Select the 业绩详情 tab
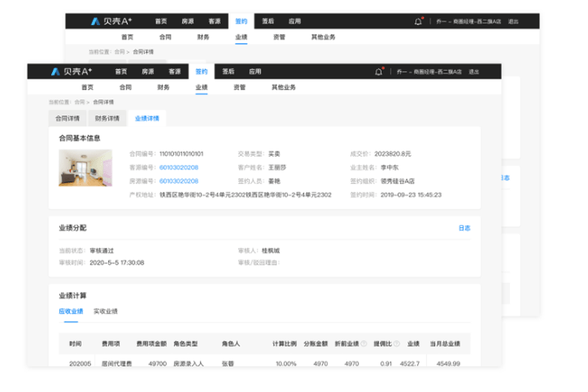Screen dimensions: 588x392 tap(147, 118)
